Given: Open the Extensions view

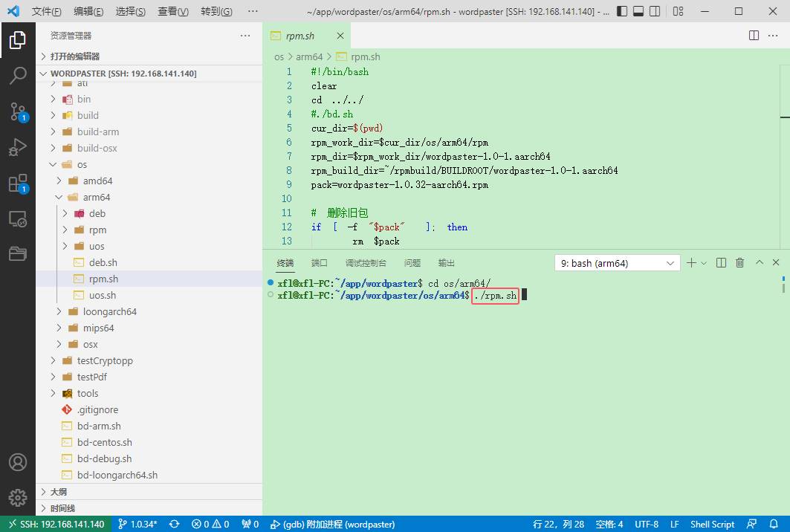Looking at the screenshot, I should coord(18,184).
